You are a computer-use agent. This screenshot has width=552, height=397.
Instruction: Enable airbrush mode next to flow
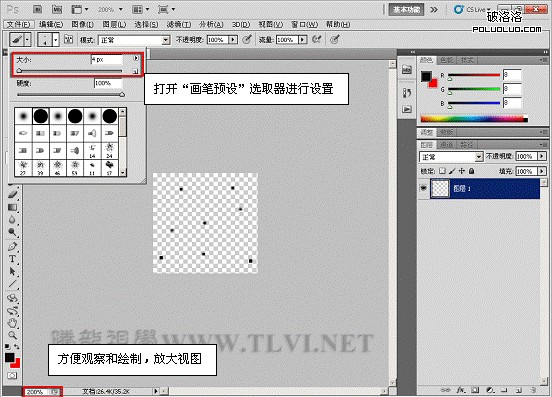click(x=316, y=39)
